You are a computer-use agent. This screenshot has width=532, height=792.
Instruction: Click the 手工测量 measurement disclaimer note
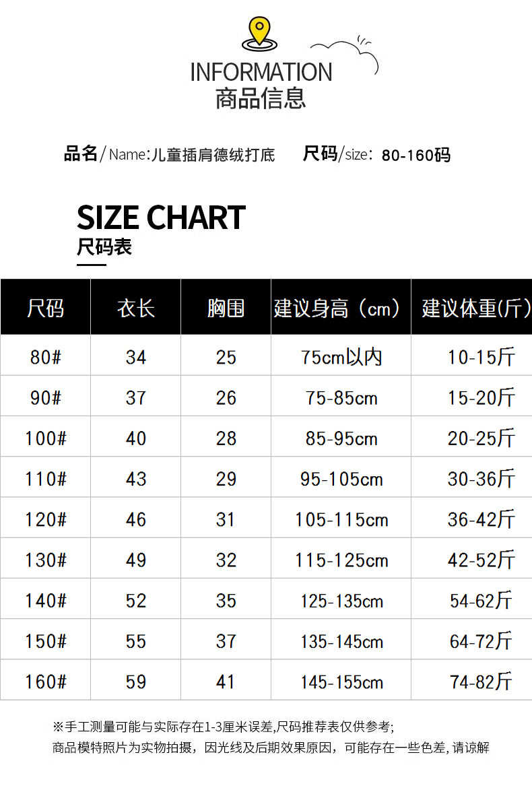[x=223, y=727]
